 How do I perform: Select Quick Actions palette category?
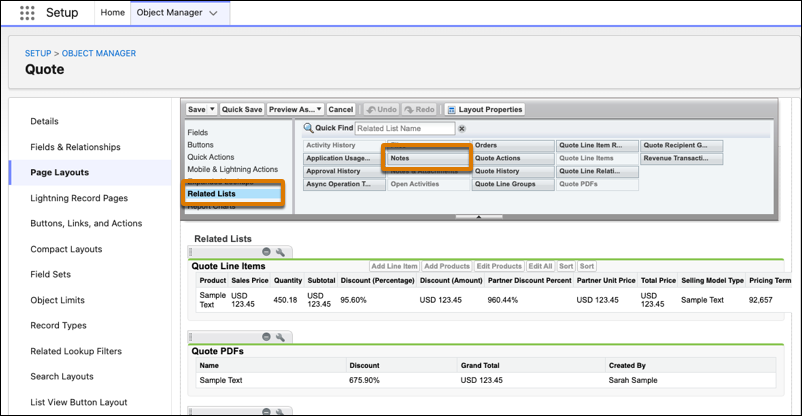[211, 157]
